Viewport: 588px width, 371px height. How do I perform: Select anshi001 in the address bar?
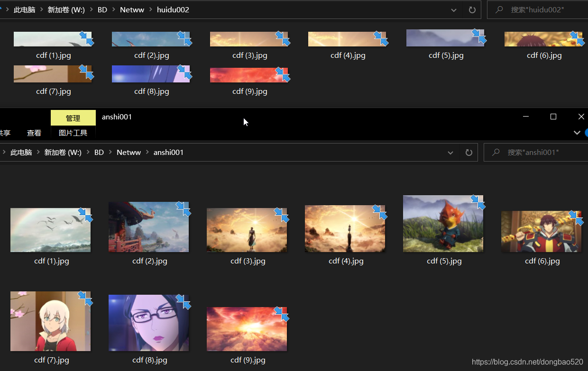[168, 152]
